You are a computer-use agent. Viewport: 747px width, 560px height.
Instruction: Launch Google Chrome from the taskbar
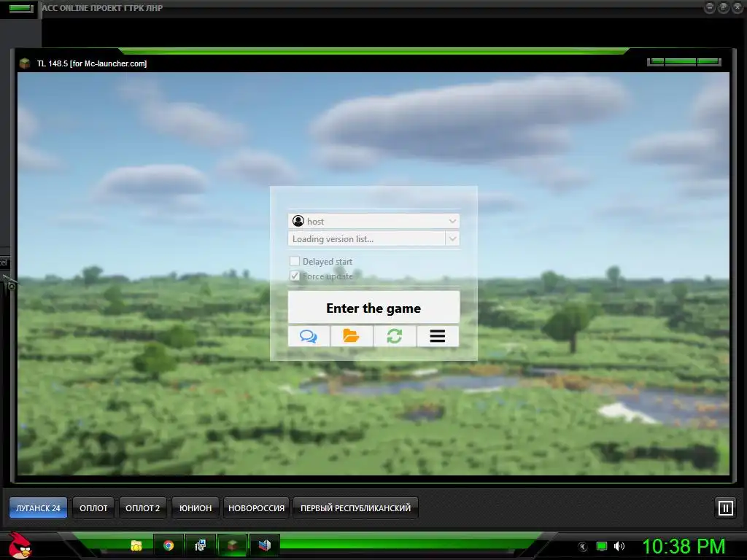point(169,545)
